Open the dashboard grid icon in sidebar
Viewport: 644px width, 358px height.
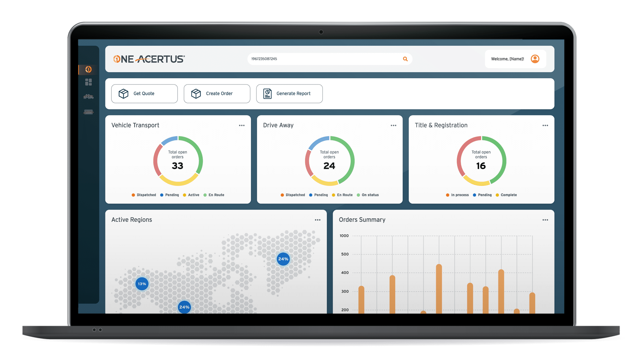[x=88, y=82]
